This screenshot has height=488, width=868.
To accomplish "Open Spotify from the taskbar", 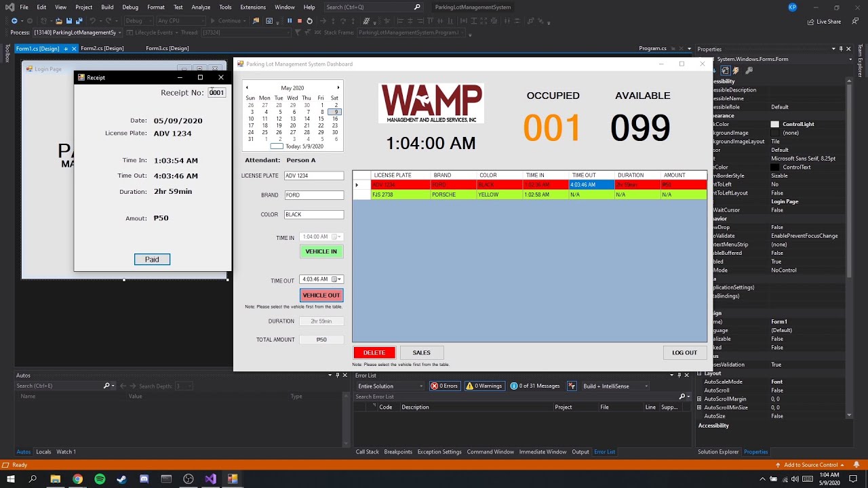I will click(100, 479).
